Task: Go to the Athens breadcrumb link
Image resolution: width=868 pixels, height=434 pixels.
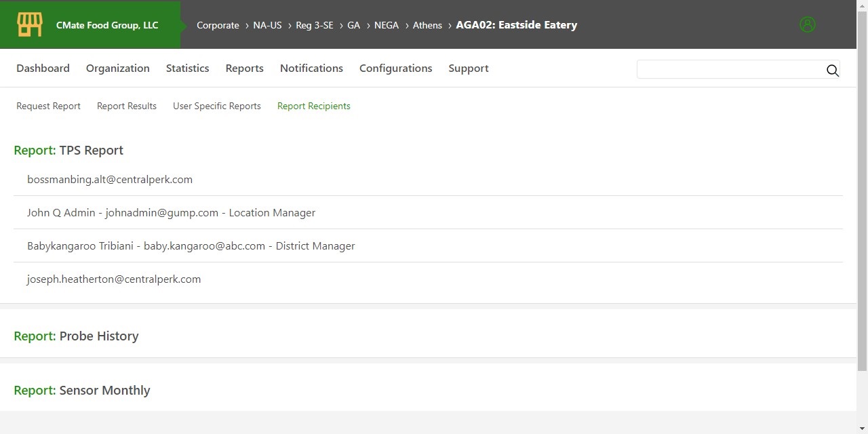Action: 427,25
